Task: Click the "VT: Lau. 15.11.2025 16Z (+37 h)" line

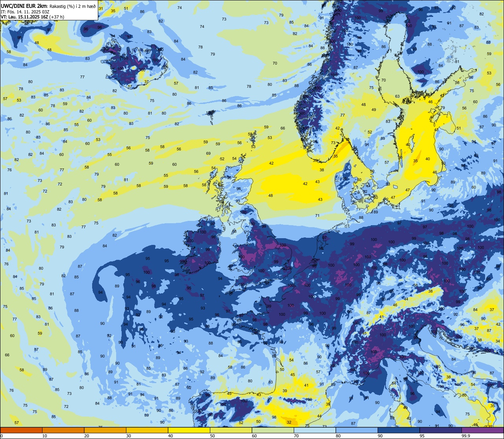Action: [x=33, y=17]
